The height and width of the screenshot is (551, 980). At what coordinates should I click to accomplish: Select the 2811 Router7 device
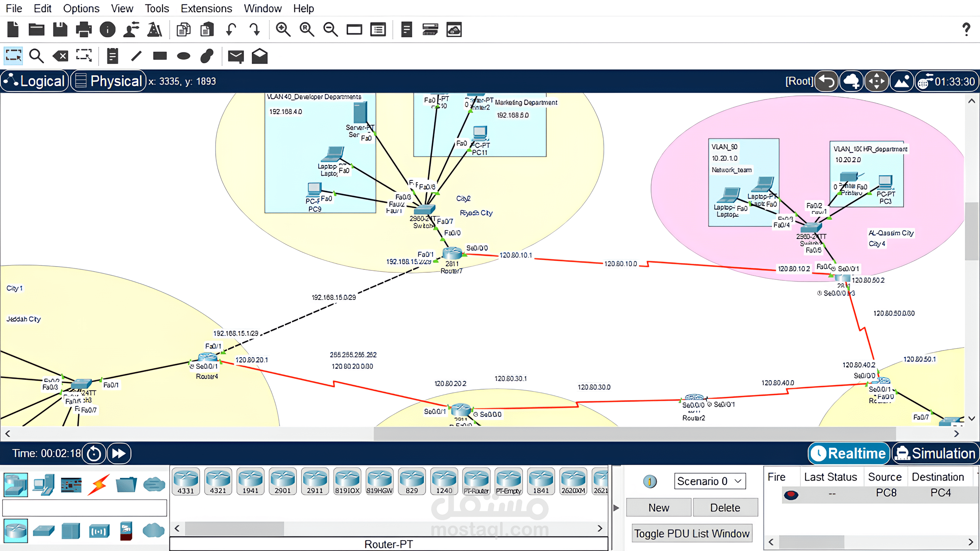click(452, 253)
